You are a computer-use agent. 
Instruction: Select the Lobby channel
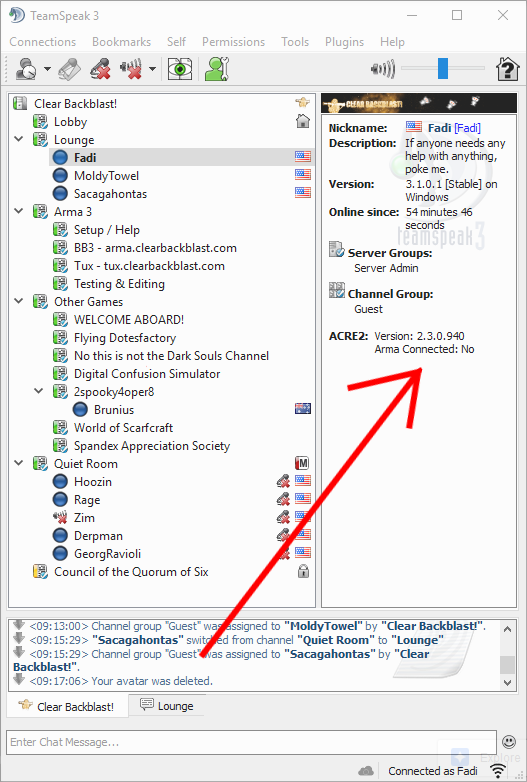70,122
